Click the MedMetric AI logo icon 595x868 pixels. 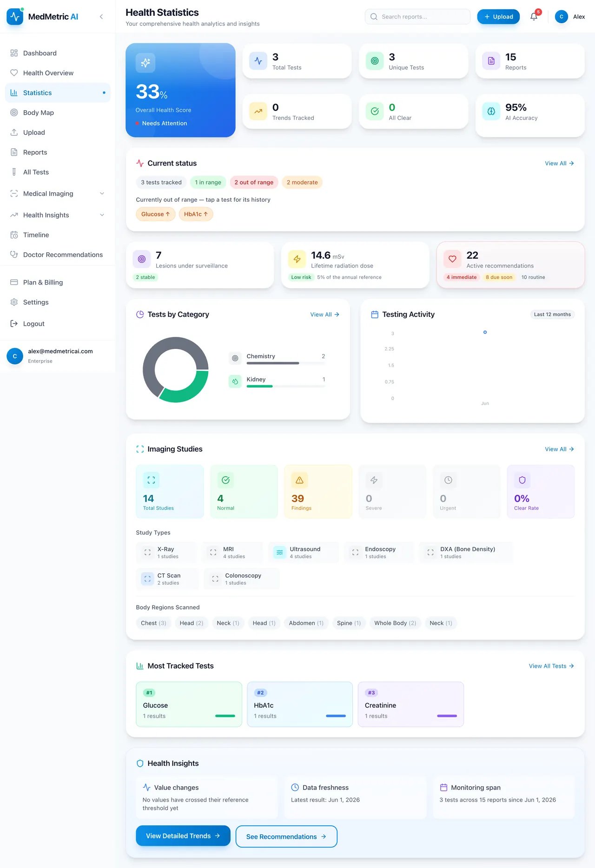coord(15,17)
